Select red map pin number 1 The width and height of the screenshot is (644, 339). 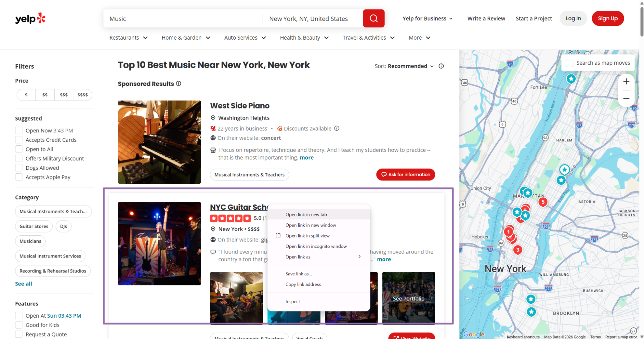508,232
